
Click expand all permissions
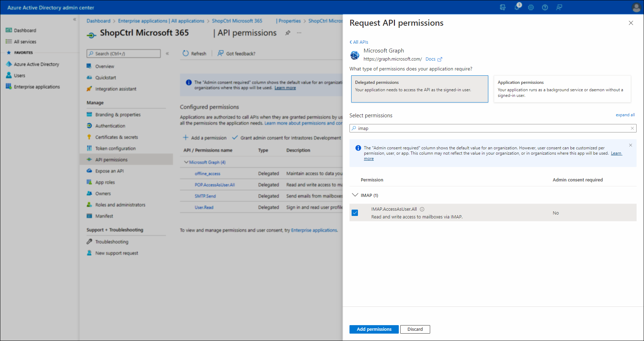pos(625,115)
